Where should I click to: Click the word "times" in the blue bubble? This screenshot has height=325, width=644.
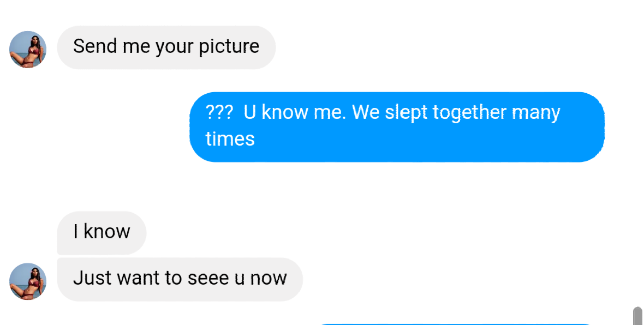(230, 139)
